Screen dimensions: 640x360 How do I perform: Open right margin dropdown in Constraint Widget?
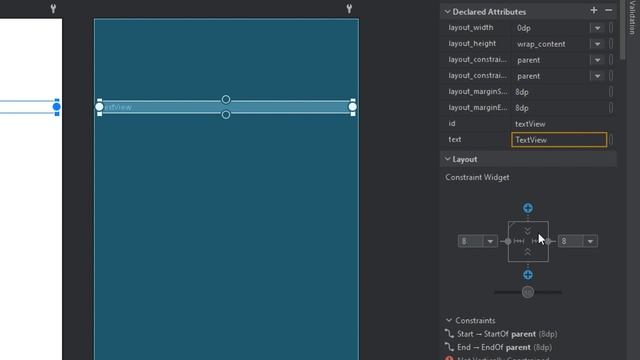click(x=590, y=241)
